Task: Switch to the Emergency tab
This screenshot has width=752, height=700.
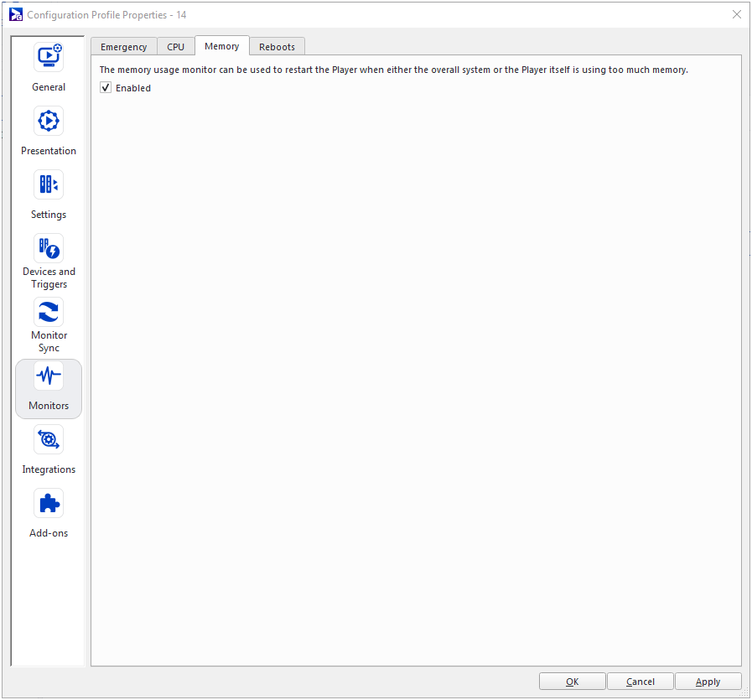Action: (124, 46)
